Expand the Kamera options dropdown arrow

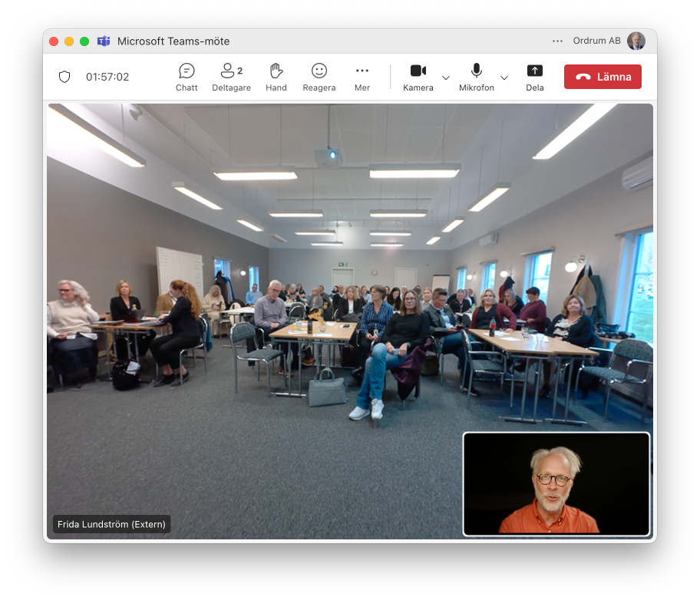pos(446,77)
